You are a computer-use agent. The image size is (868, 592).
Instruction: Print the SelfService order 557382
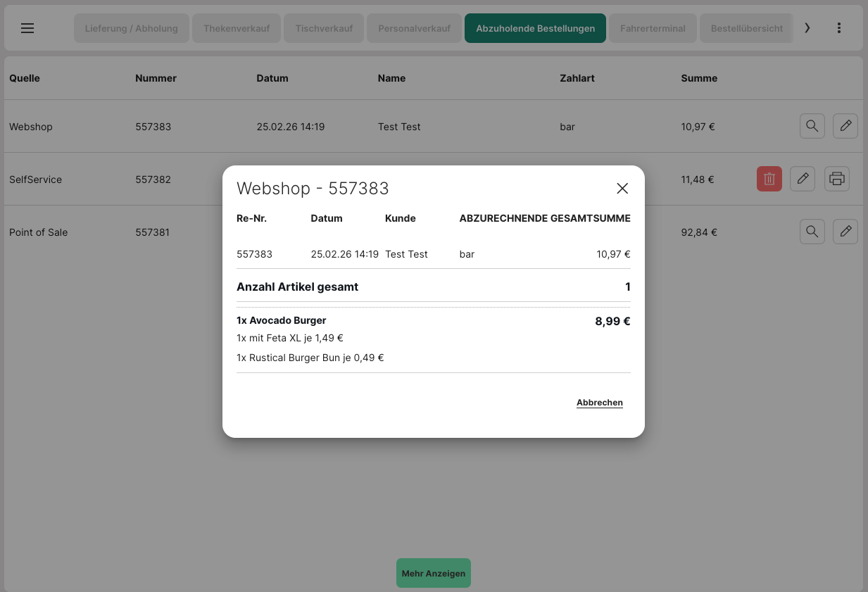coord(836,180)
